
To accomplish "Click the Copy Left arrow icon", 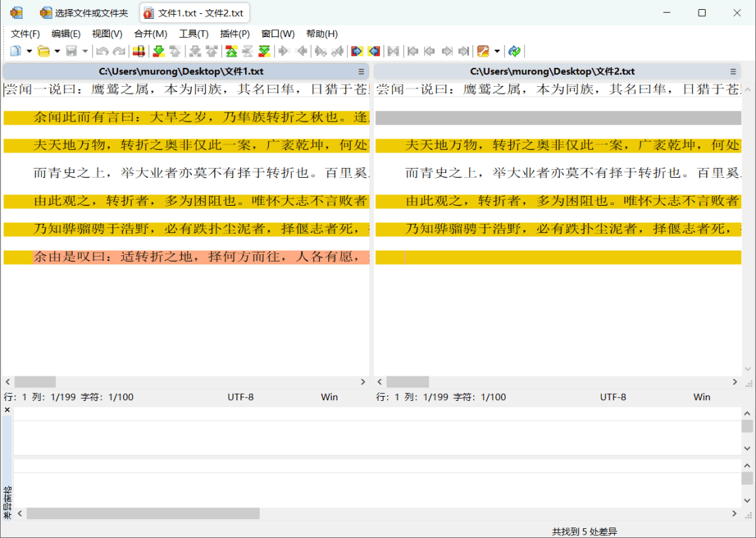I will (x=302, y=50).
